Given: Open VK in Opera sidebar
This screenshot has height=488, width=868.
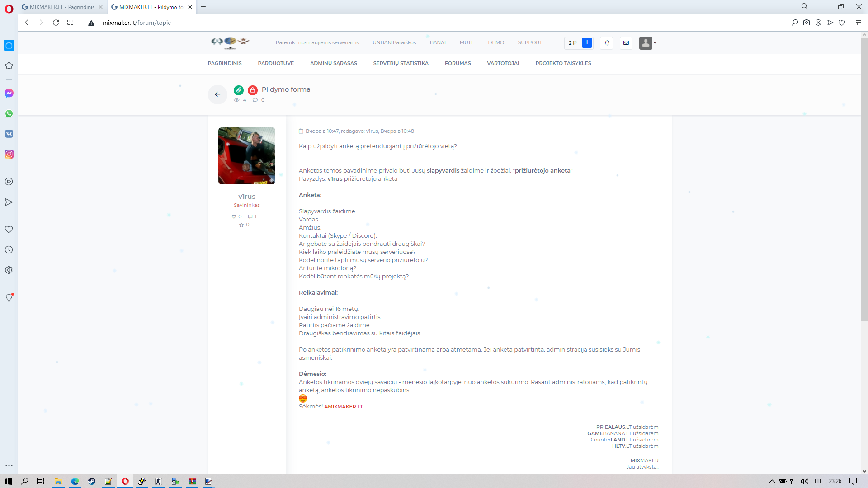Looking at the screenshot, I should click(9, 134).
